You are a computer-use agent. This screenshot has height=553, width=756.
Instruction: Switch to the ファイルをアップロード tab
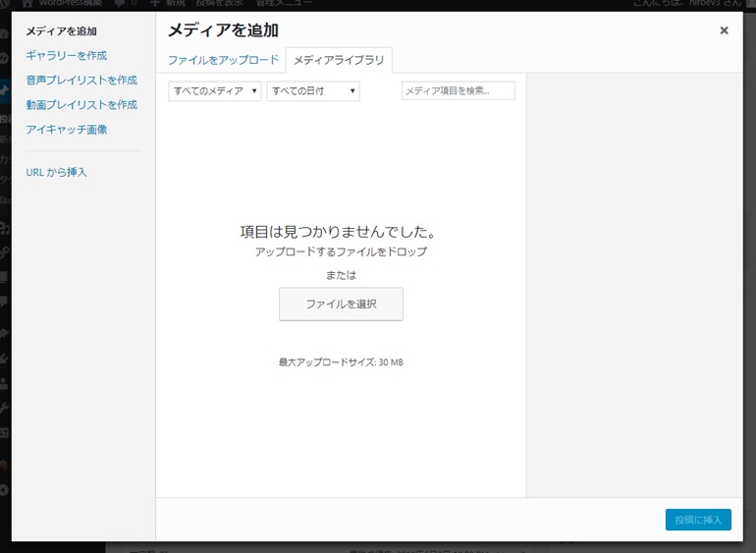coord(223,60)
